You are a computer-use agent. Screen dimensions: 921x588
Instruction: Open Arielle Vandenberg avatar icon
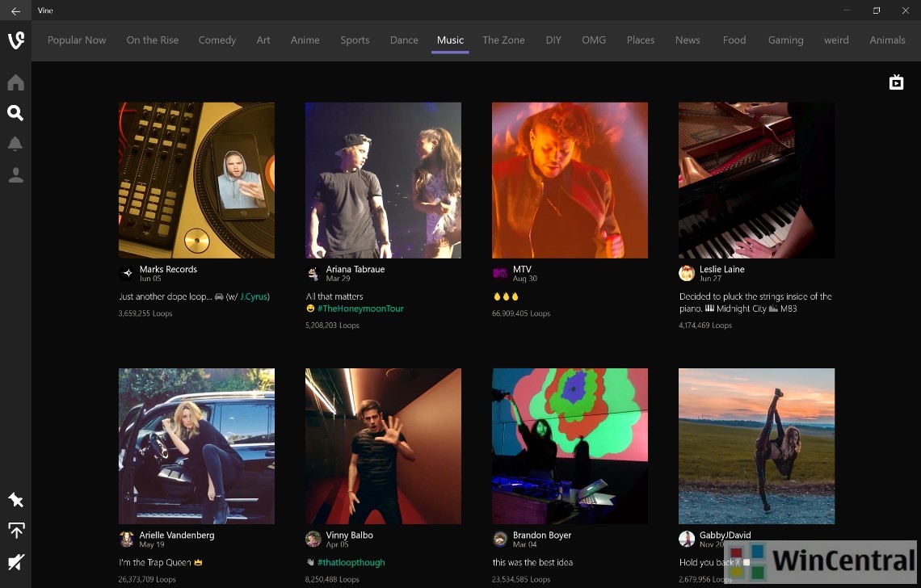pyautogui.click(x=126, y=540)
